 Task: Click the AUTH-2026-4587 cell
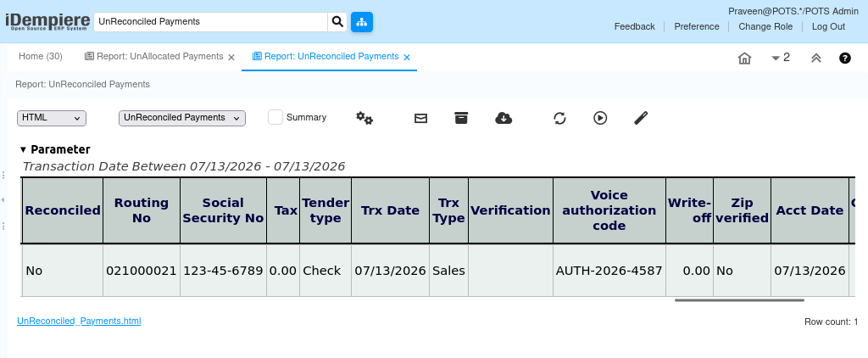click(x=609, y=271)
